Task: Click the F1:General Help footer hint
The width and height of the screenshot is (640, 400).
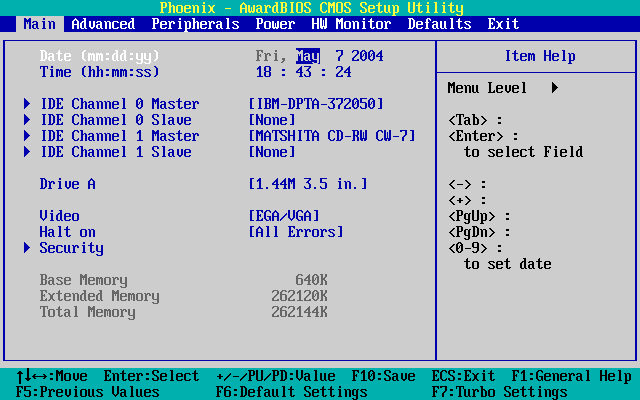Action: [x=571, y=376]
